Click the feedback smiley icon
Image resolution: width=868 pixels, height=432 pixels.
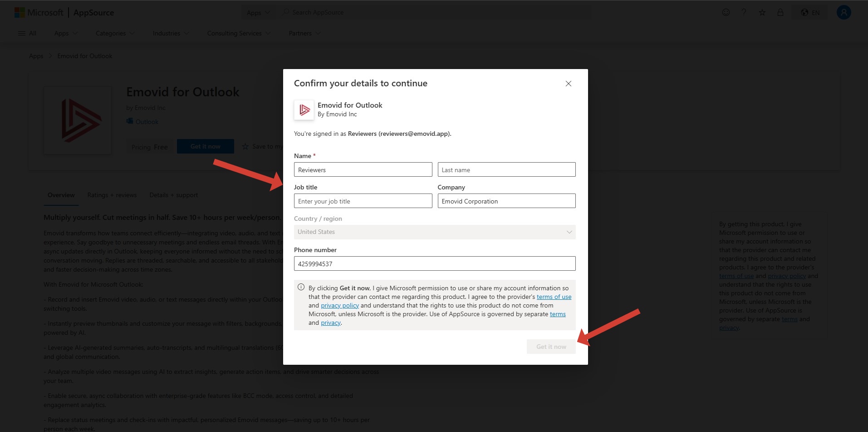pos(725,12)
